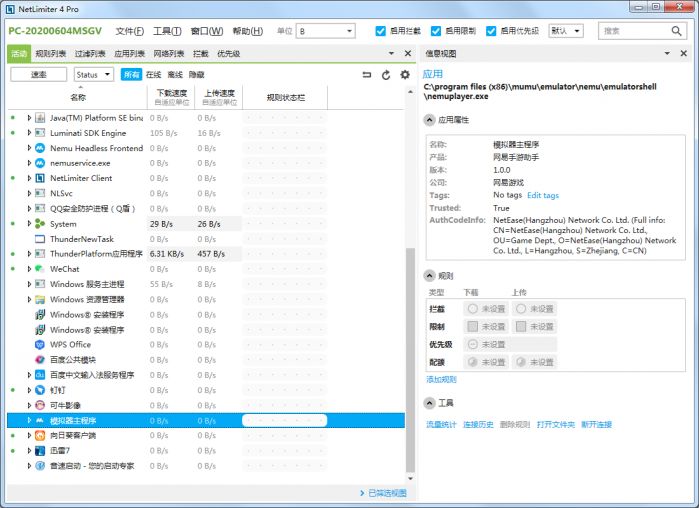Click the Windows 资源管理器 icon

click(40, 299)
